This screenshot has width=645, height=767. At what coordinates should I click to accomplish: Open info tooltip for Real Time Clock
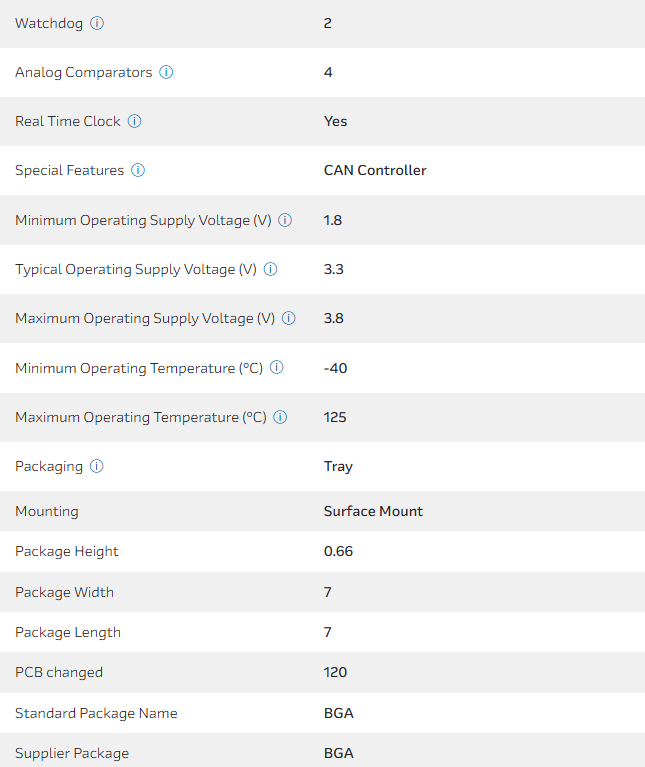coord(135,121)
